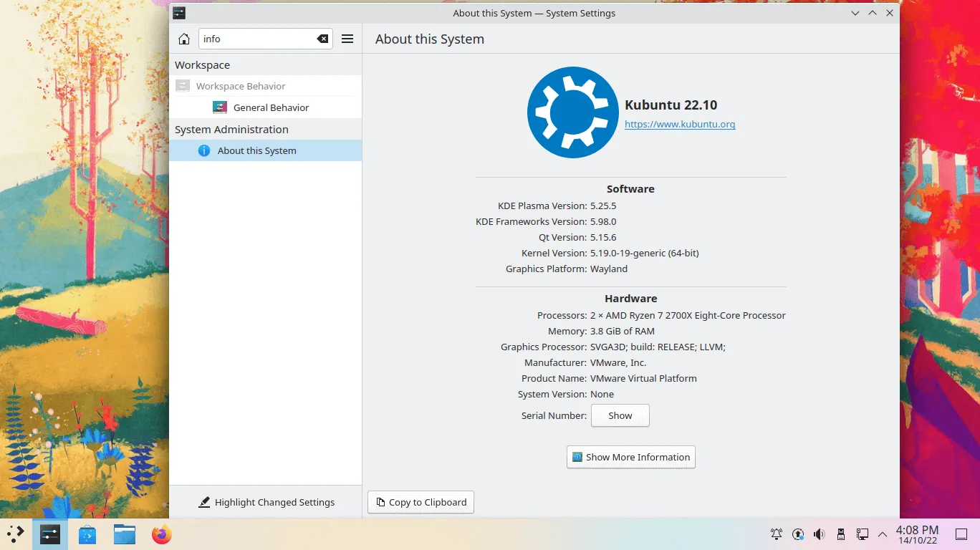Expand hidden system tray icons
Screen dimensions: 980x550
click(x=883, y=534)
